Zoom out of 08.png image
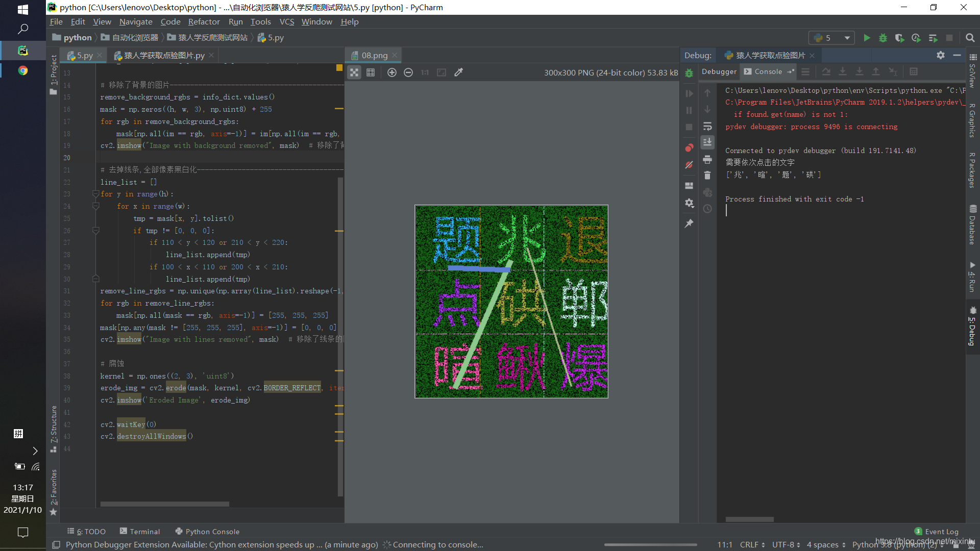 click(x=408, y=72)
